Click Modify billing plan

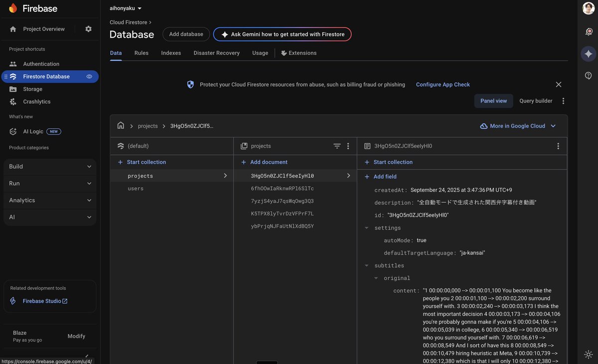coord(76,336)
